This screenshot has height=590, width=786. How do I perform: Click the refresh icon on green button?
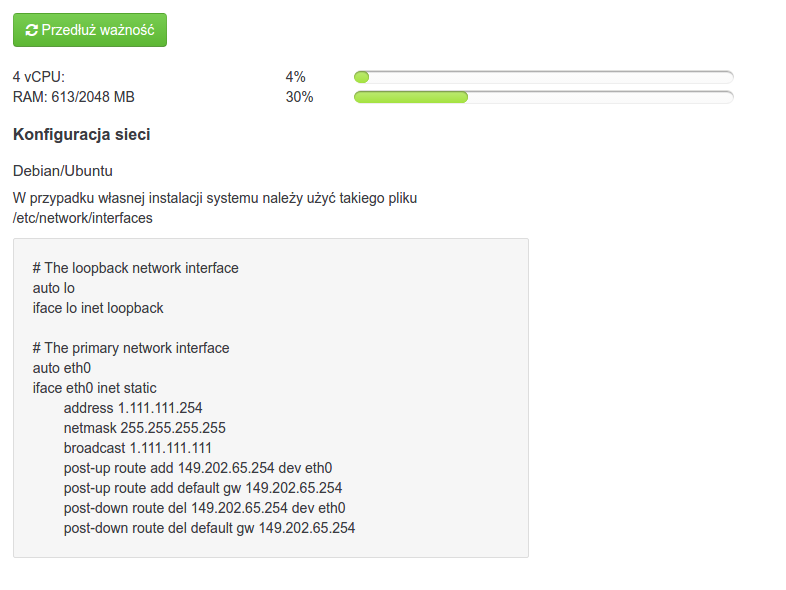[32, 30]
